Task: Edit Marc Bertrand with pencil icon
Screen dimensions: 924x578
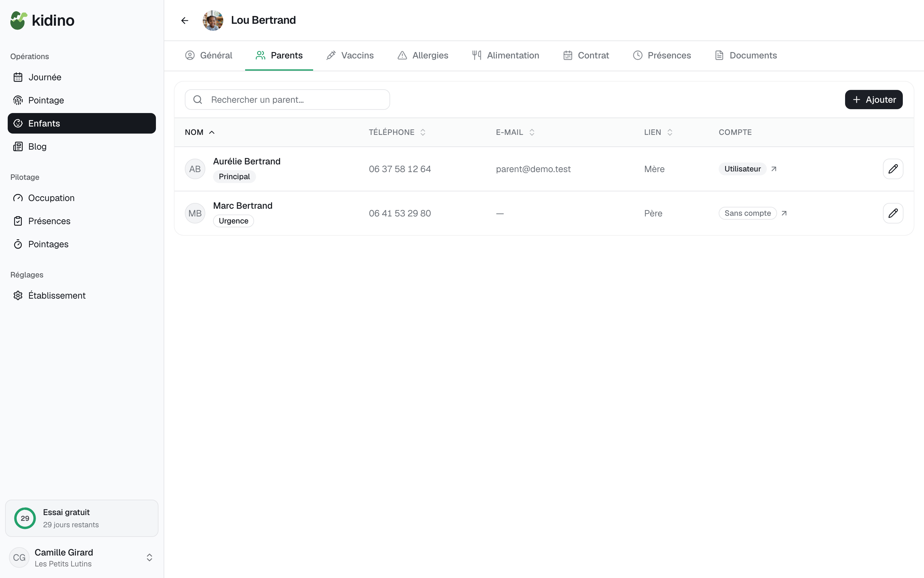Action: (x=893, y=213)
